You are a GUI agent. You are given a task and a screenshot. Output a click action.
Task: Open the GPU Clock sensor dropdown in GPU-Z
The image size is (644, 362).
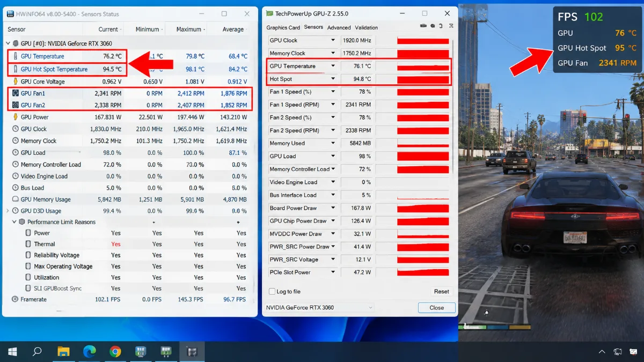(x=333, y=40)
